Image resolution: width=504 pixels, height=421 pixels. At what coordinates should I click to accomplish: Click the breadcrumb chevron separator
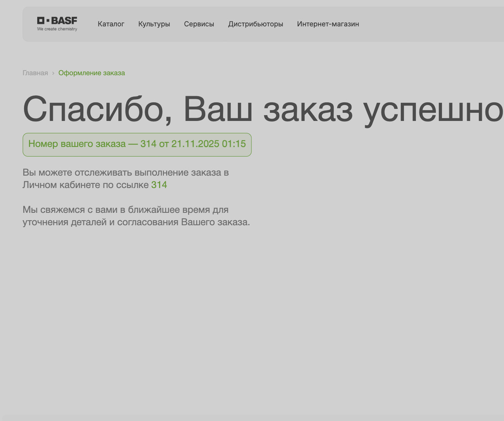click(53, 73)
